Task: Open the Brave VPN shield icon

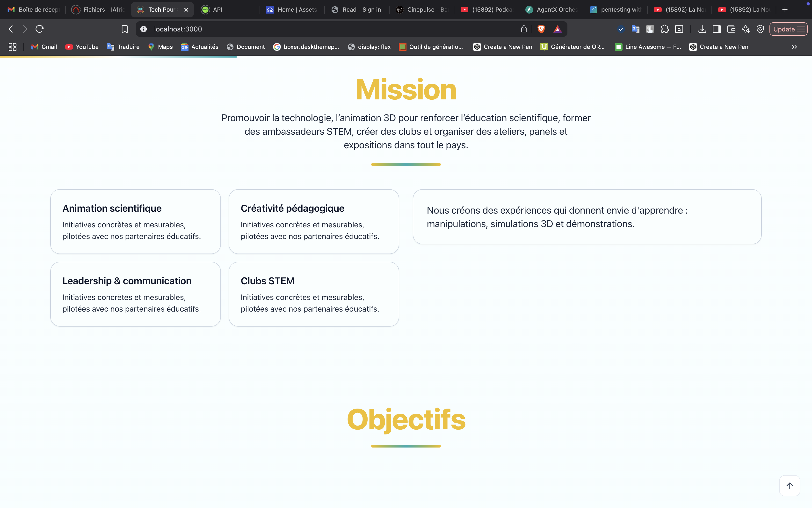Action: pyautogui.click(x=760, y=29)
